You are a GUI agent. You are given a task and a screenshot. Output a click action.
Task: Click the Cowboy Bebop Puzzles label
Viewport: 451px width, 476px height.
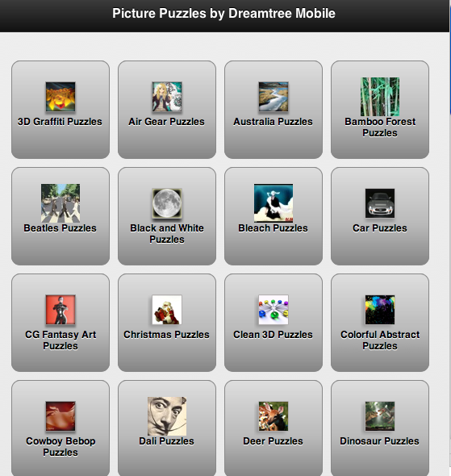tap(61, 447)
